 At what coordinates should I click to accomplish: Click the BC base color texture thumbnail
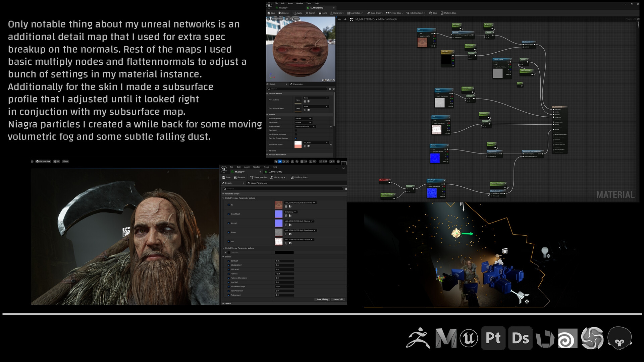[279, 205]
